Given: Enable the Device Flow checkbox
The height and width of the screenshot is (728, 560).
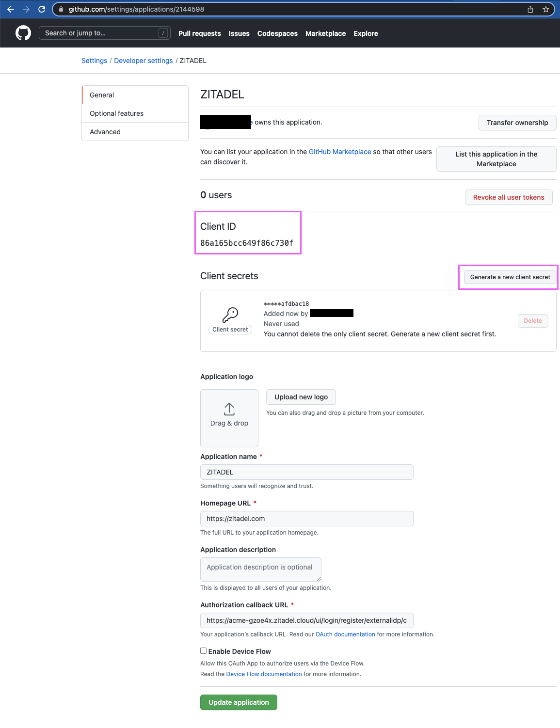Looking at the screenshot, I should tap(203, 650).
